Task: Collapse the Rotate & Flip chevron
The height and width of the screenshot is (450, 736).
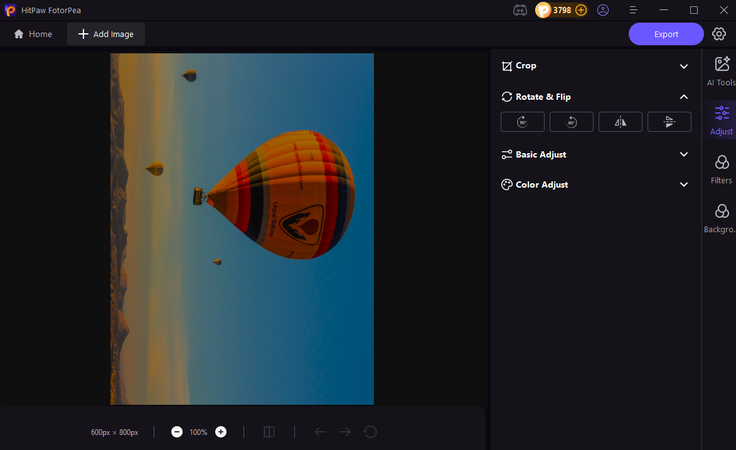Action: click(x=684, y=97)
